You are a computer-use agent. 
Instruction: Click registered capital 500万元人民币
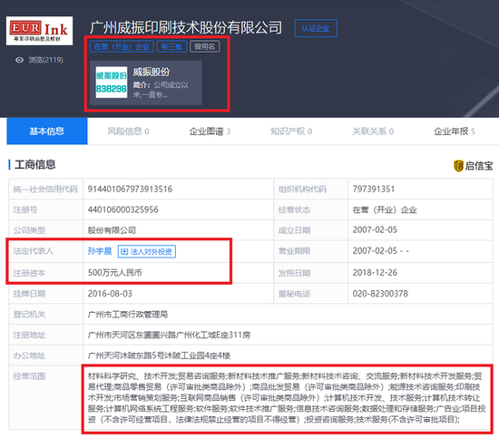coord(115,273)
